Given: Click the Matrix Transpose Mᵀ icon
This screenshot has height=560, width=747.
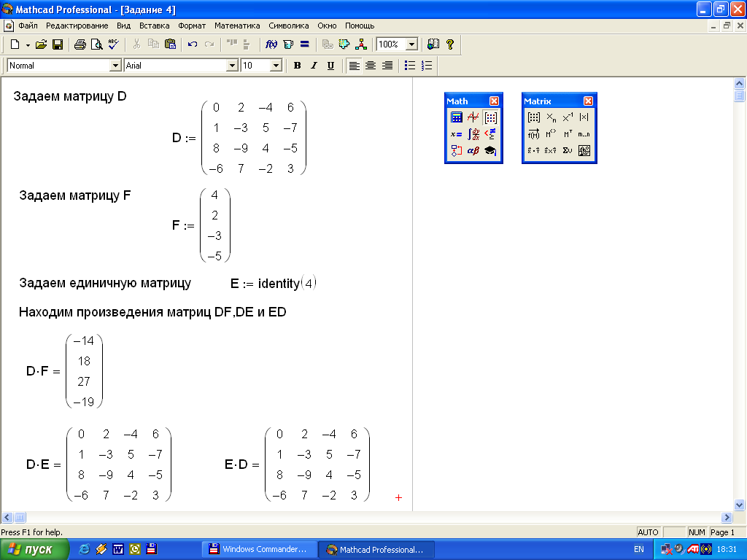Looking at the screenshot, I should pyautogui.click(x=568, y=134).
